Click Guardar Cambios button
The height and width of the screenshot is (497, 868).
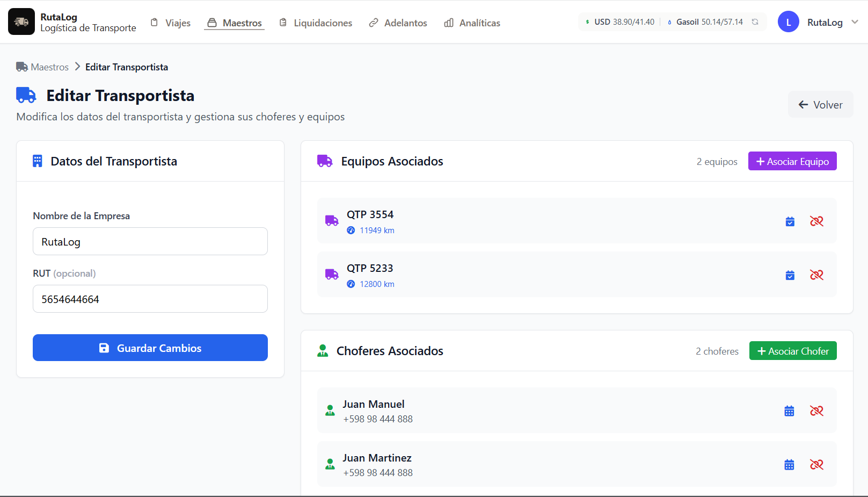click(x=150, y=348)
